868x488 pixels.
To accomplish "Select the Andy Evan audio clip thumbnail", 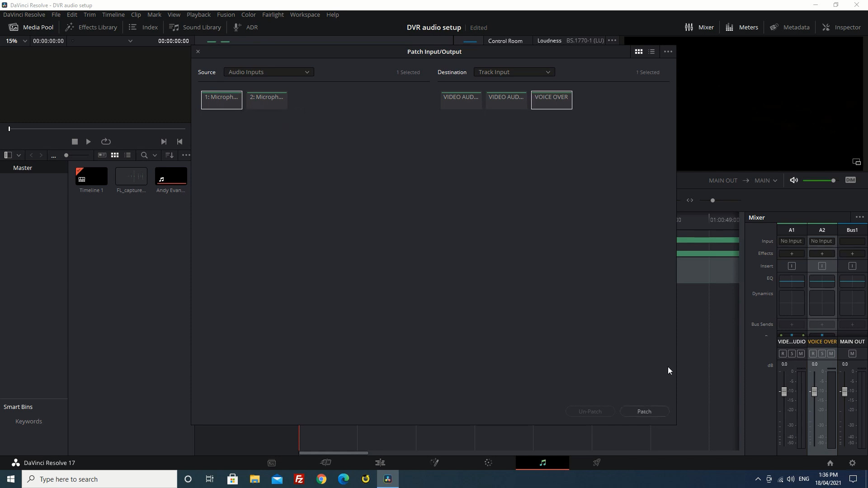I will pos(171,176).
